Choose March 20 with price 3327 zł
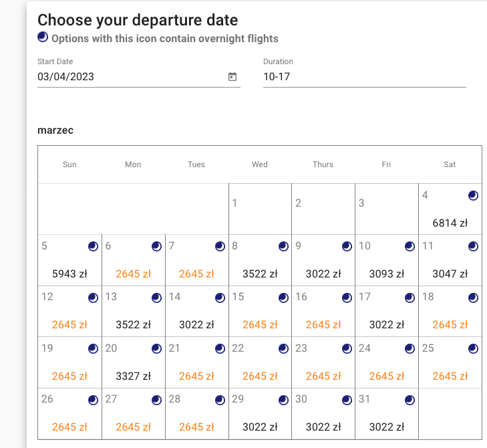Viewport: 487px width, 448px height. (x=134, y=362)
